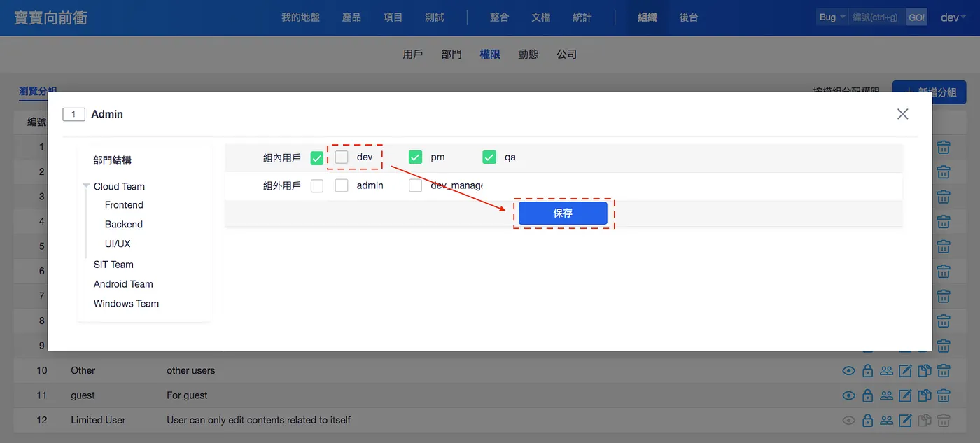Screen dimensions: 980x443
Task: Click the trash icon on row 5
Action: coord(944,246)
